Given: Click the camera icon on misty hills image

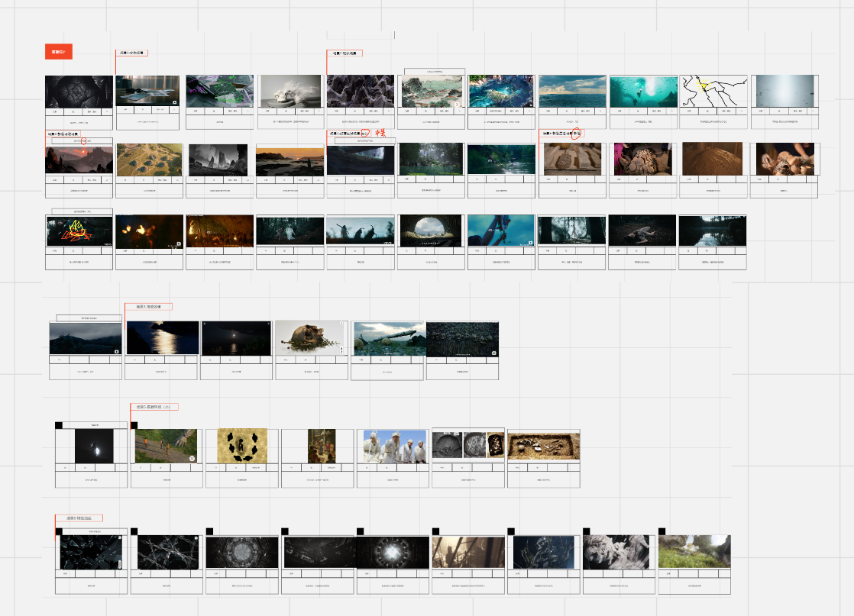Looking at the screenshot, I should (117, 352).
